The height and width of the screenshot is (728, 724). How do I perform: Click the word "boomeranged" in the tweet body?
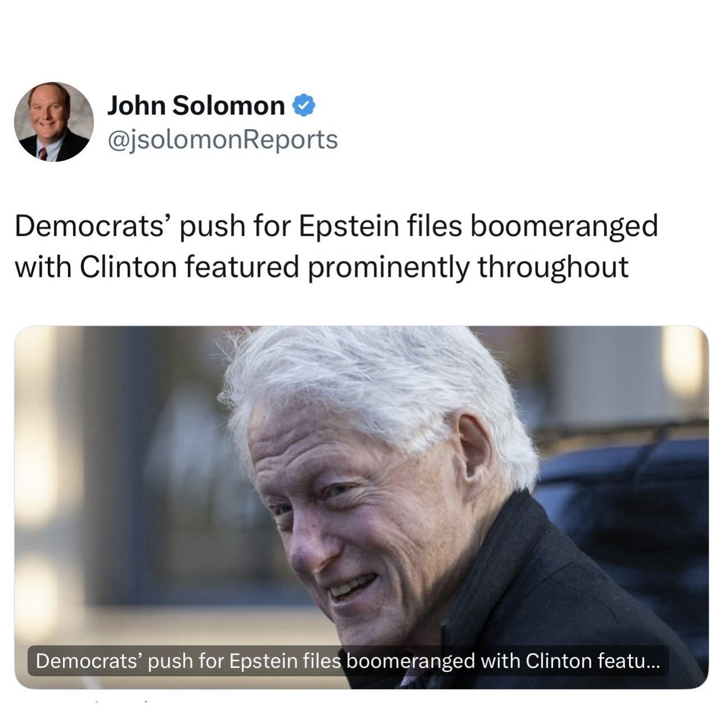point(564,226)
